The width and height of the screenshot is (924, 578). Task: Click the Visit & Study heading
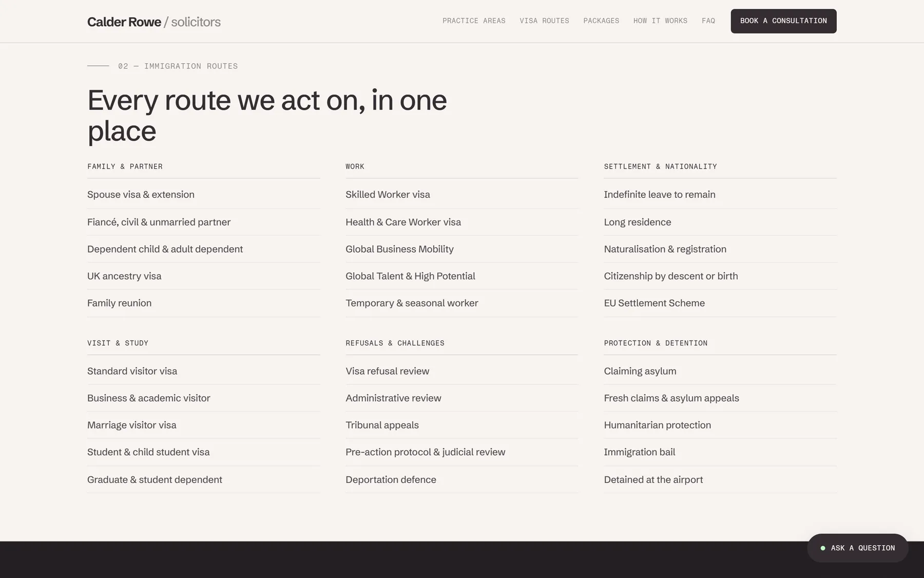coord(118,343)
